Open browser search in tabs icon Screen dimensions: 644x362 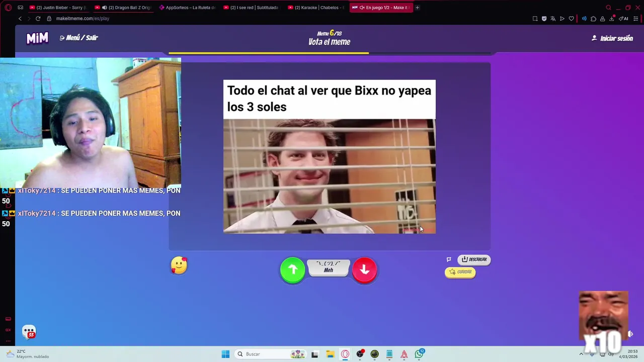click(x=608, y=8)
